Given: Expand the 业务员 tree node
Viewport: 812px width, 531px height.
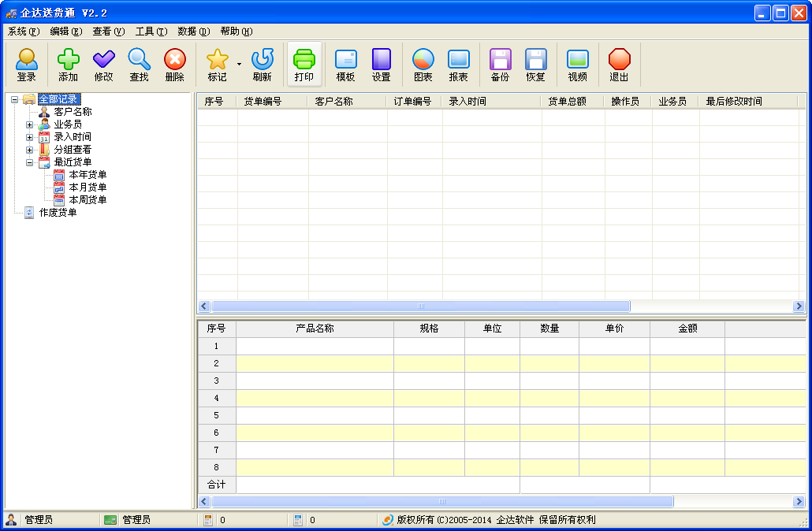Looking at the screenshot, I should tap(29, 124).
